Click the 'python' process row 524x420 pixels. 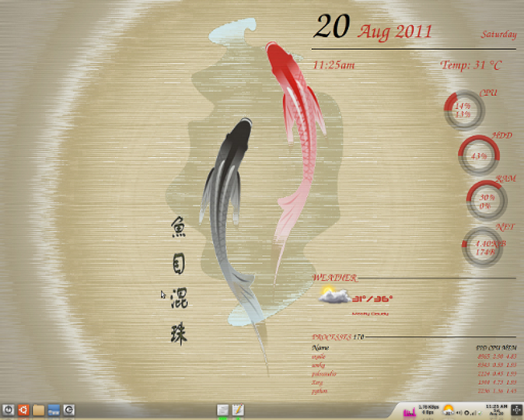tap(414, 390)
